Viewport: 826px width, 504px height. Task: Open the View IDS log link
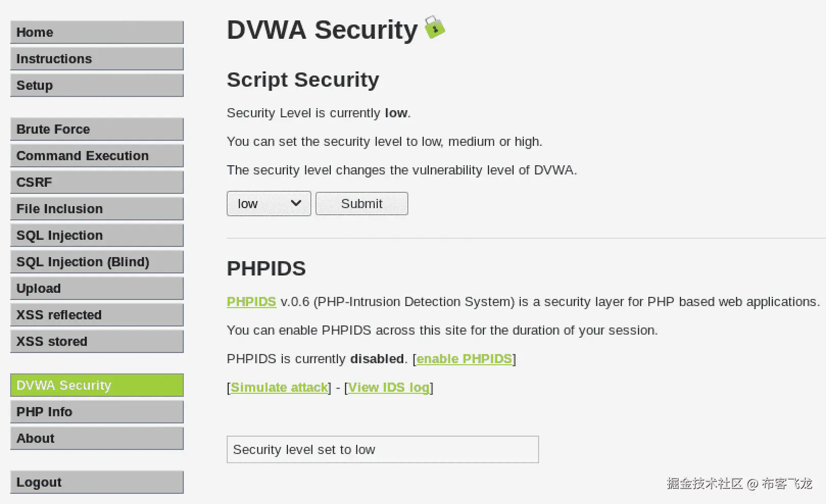tap(388, 387)
